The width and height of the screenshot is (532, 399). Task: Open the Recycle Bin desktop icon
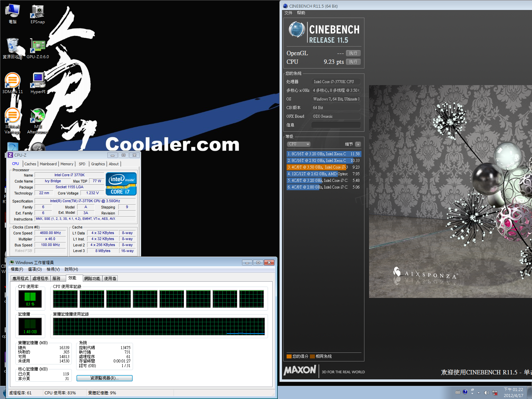[13, 49]
